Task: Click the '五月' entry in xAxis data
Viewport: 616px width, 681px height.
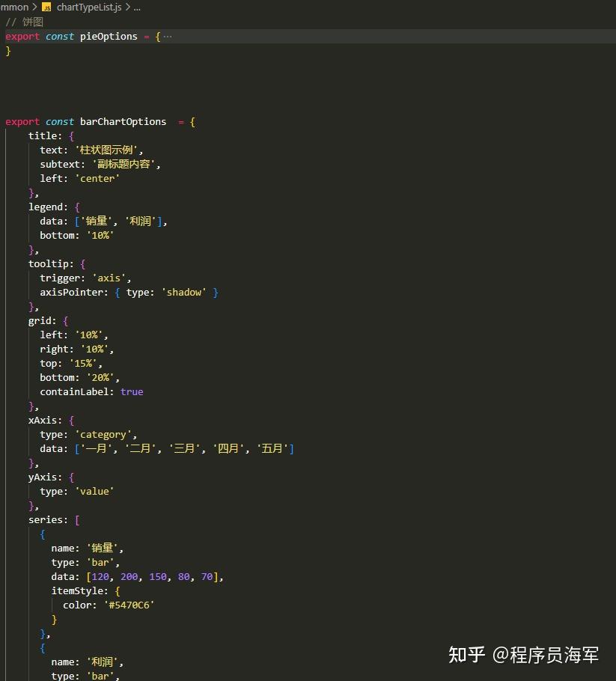Action: pyautogui.click(x=272, y=449)
